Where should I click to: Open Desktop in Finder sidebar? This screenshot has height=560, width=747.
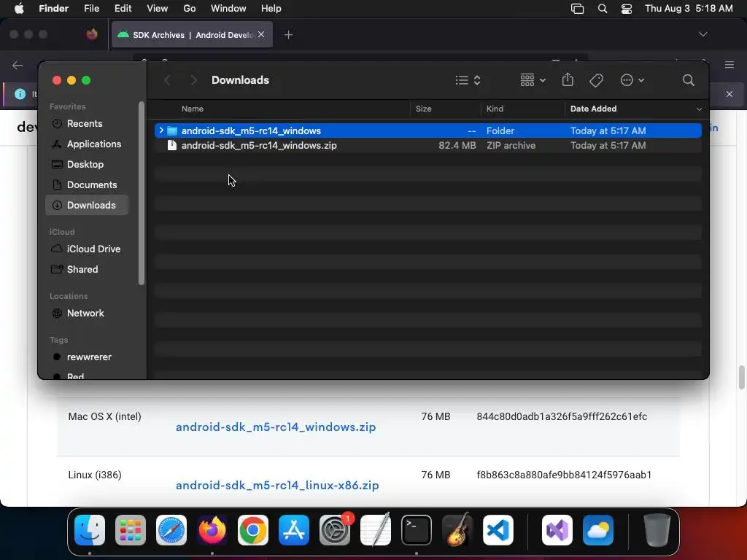coord(87,164)
